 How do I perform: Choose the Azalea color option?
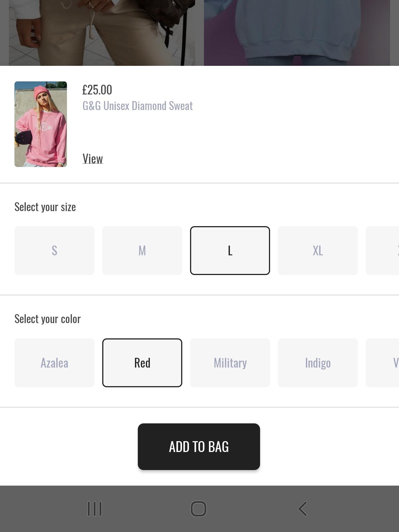pyautogui.click(x=54, y=363)
